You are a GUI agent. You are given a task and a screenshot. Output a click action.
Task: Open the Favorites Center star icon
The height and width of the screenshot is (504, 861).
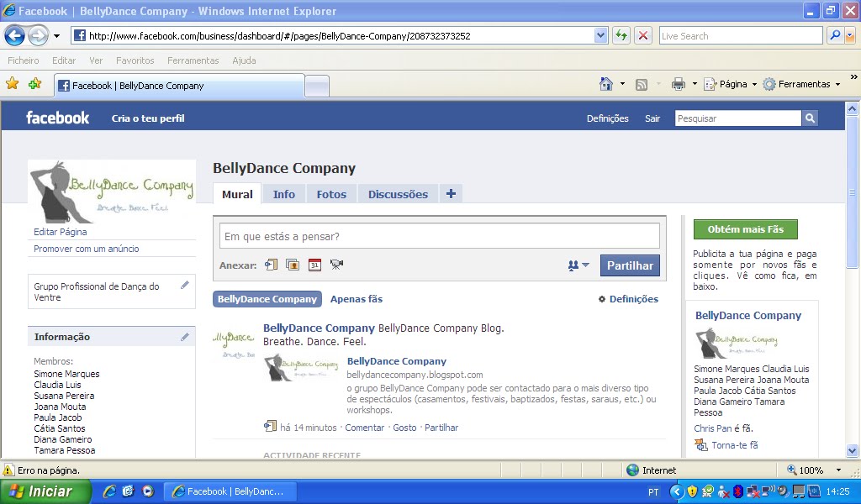(12, 84)
